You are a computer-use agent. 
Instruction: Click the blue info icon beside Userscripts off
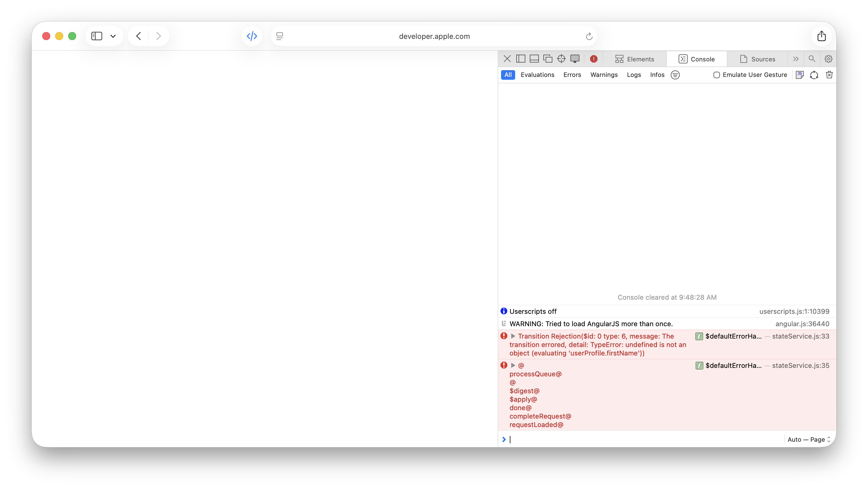coord(504,311)
